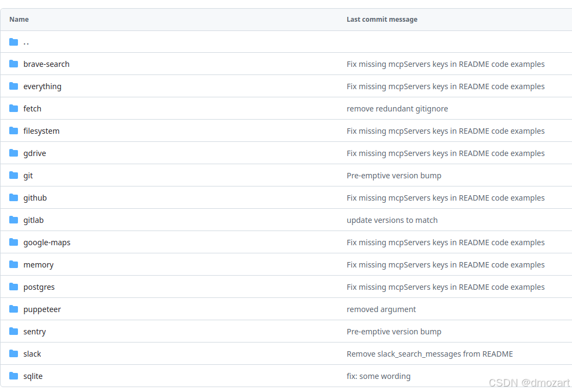
Task: Click the sqlite folder icon
Action: tap(14, 376)
